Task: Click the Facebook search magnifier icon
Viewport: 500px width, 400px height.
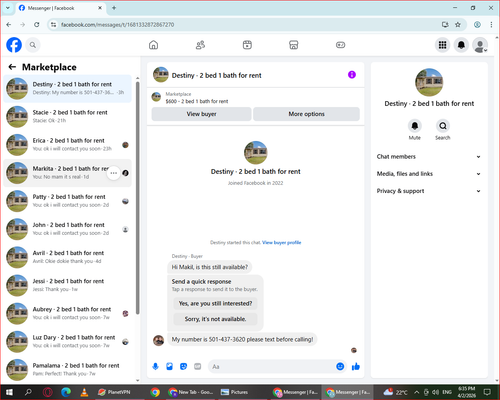Action: pos(33,45)
